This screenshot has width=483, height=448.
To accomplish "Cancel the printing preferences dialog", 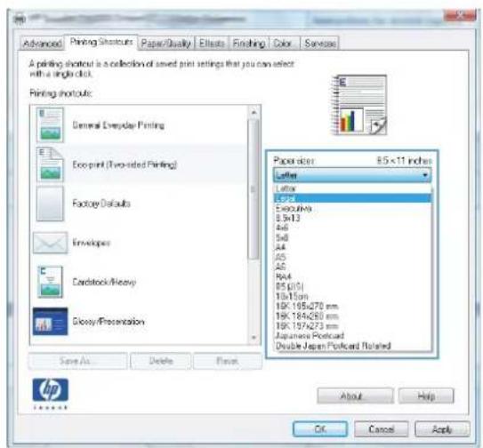I will coord(382,429).
